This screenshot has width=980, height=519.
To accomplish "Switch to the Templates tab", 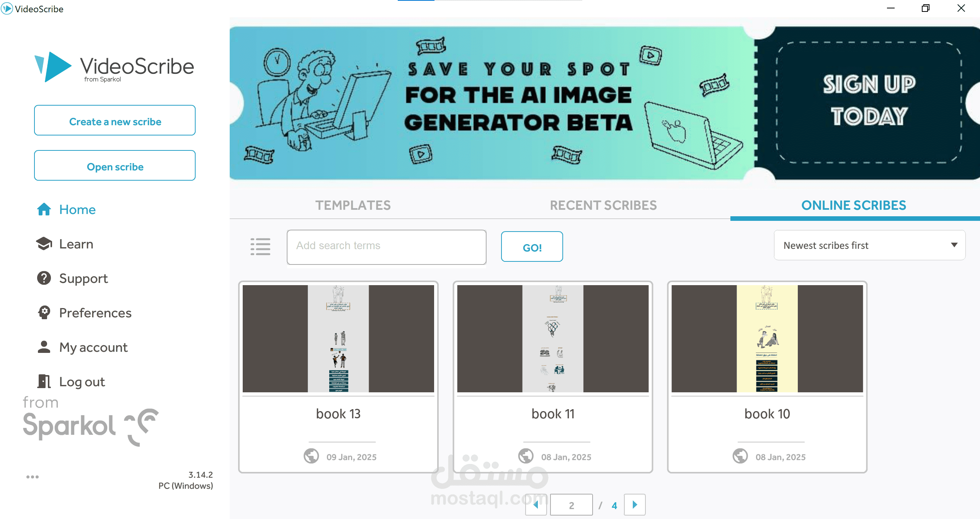I will tap(353, 206).
